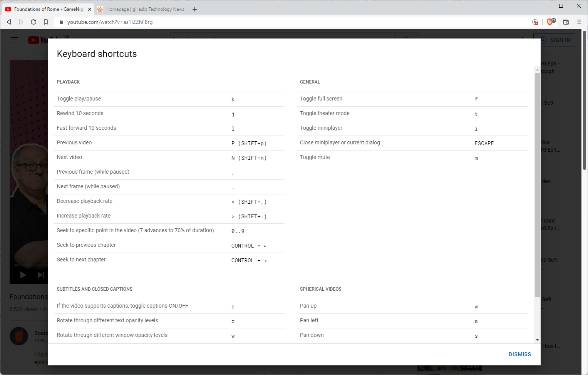Viewport: 588px width, 375px height.
Task: Open the browser settings hamburger menu
Action: click(x=579, y=22)
